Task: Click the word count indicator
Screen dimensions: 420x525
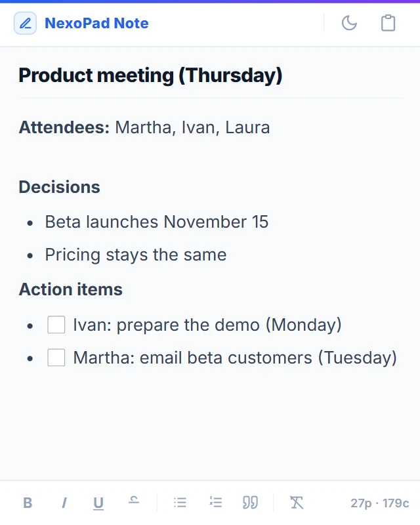Action: tap(380, 503)
